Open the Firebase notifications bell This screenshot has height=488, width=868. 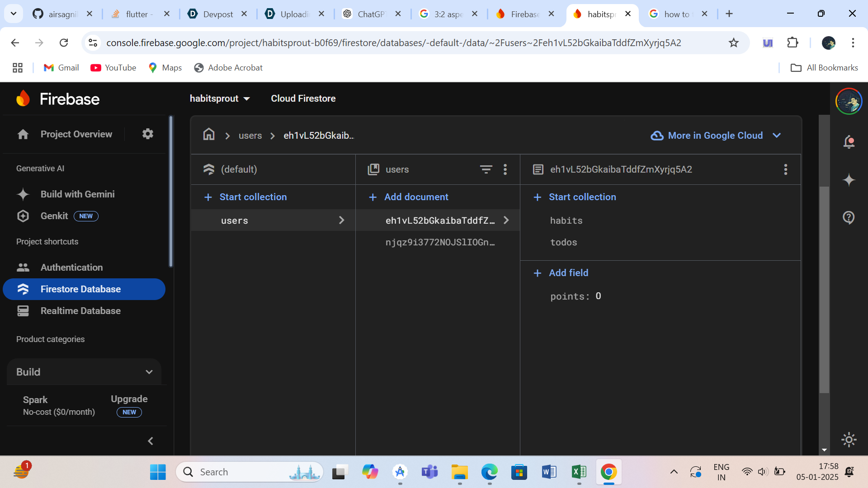tap(849, 142)
